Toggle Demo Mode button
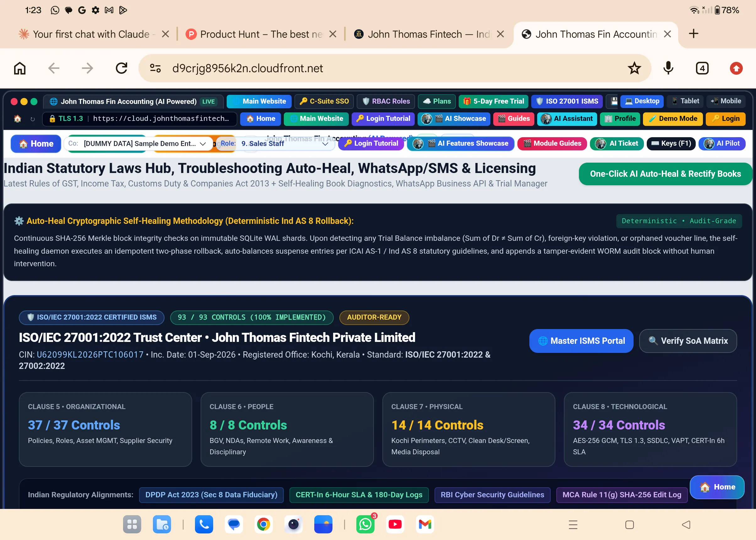The height and width of the screenshot is (540, 756). [672, 119]
